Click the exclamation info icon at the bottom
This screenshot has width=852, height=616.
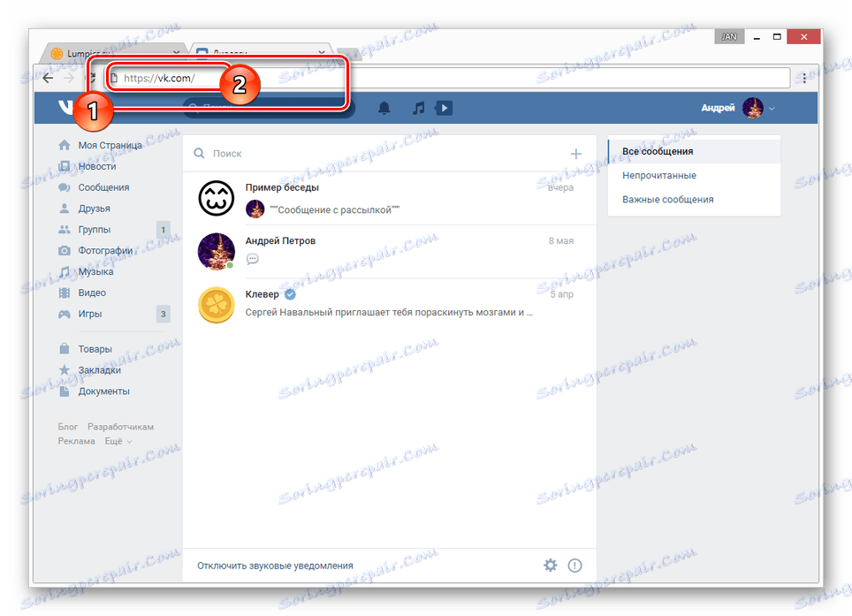click(574, 566)
